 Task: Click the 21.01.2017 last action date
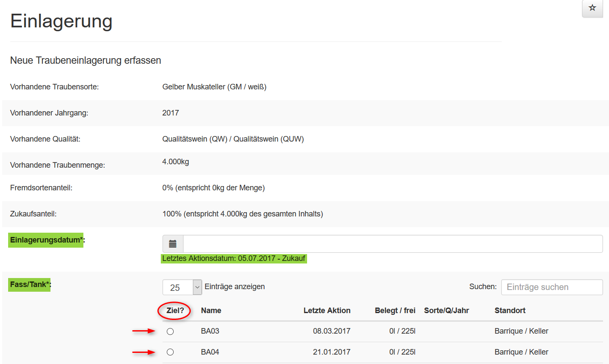[331, 352]
